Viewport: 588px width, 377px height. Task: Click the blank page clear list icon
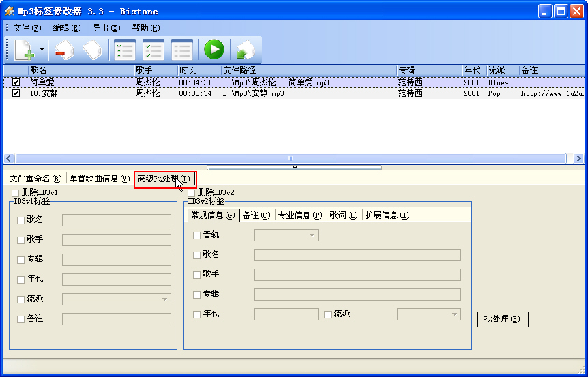[93, 50]
